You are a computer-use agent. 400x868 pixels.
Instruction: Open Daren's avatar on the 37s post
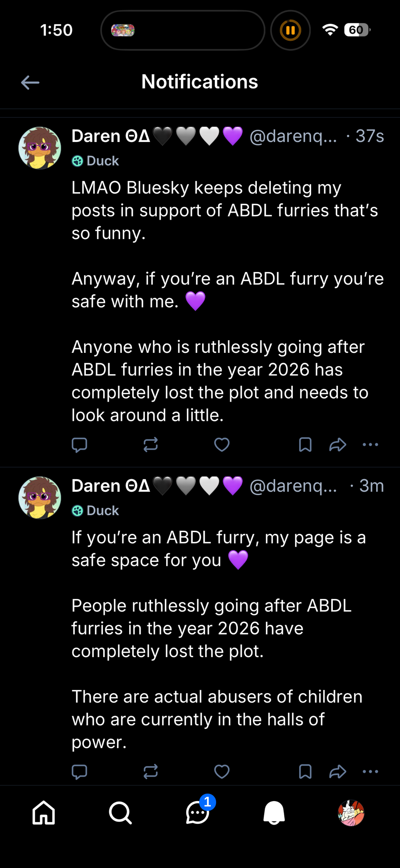(x=40, y=148)
